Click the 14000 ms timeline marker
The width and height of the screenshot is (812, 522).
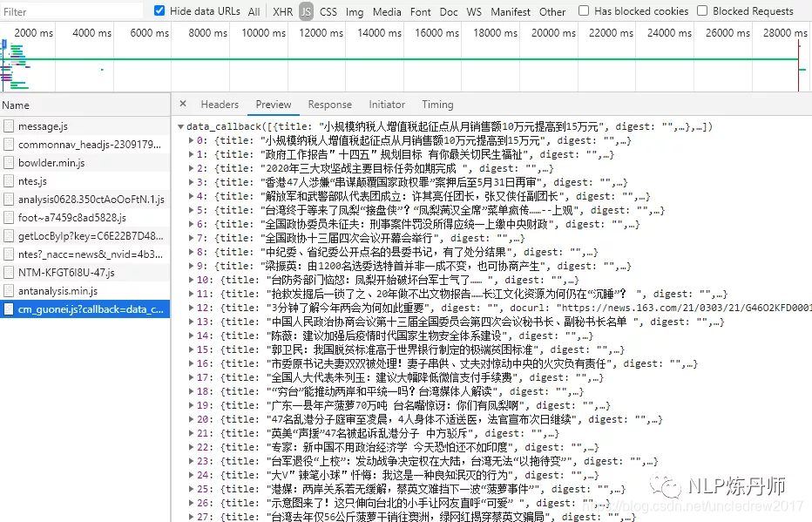379,32
